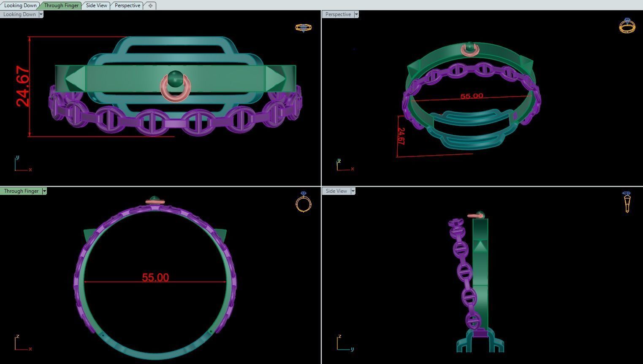The height and width of the screenshot is (364, 643).
Task: Switch to the Perspective tab
Action: click(127, 5)
